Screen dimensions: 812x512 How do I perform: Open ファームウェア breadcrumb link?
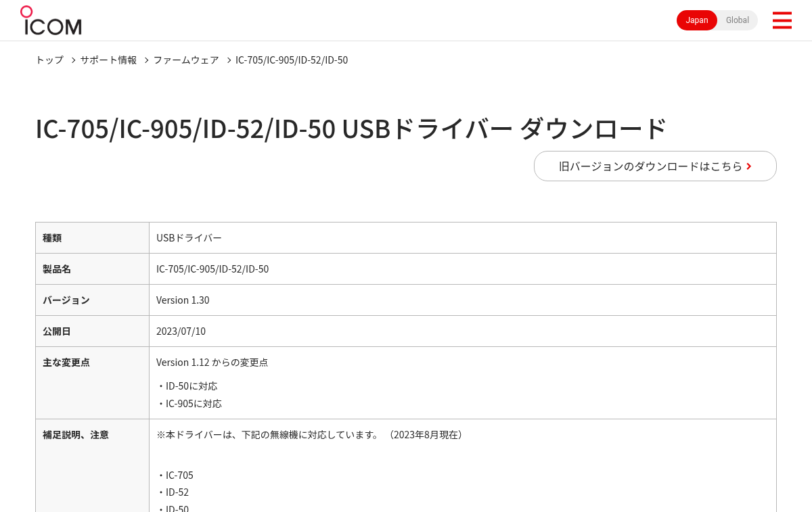point(186,60)
